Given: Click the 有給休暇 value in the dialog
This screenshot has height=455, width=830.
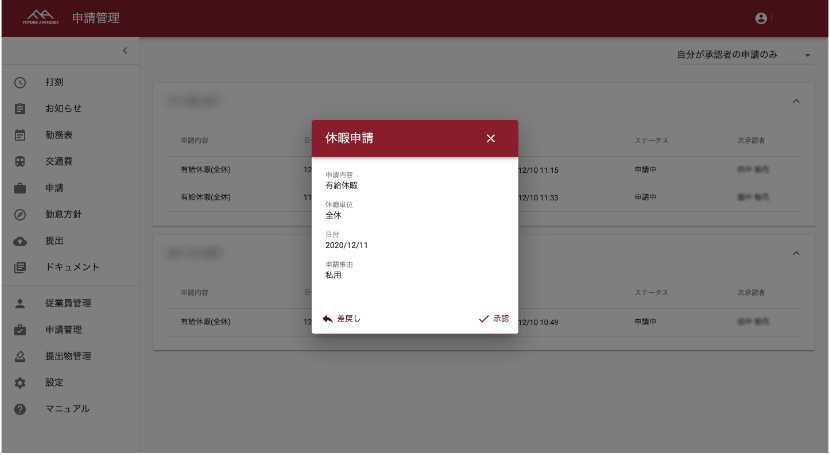Looking at the screenshot, I should point(341,186).
